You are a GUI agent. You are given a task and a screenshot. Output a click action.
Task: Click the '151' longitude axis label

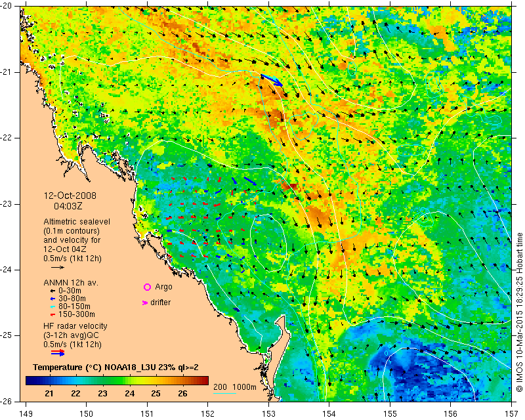tap(147, 414)
